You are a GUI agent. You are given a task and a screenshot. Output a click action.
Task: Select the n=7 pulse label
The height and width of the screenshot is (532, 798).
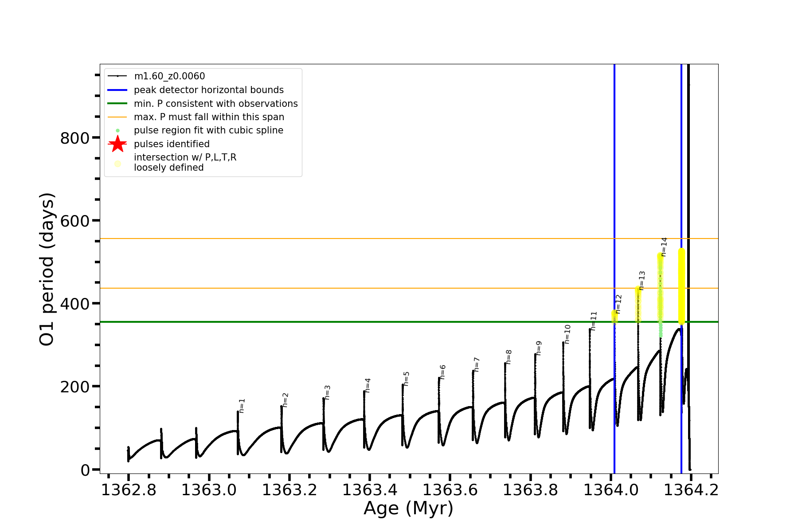click(x=477, y=364)
